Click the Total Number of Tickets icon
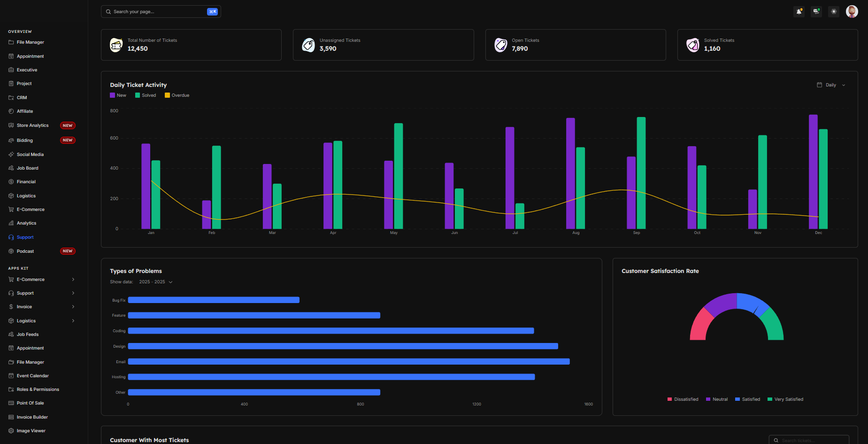This screenshot has width=868, height=444. [x=116, y=45]
